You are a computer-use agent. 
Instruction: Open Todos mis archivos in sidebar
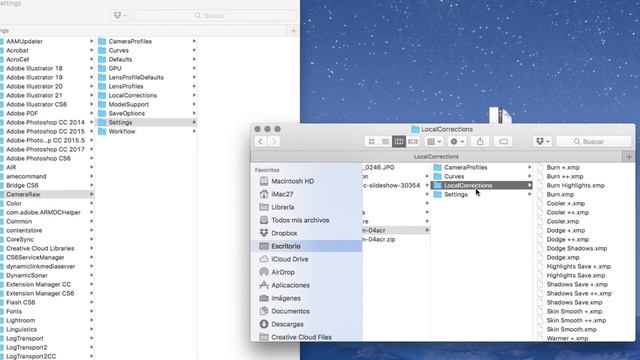(x=300, y=220)
